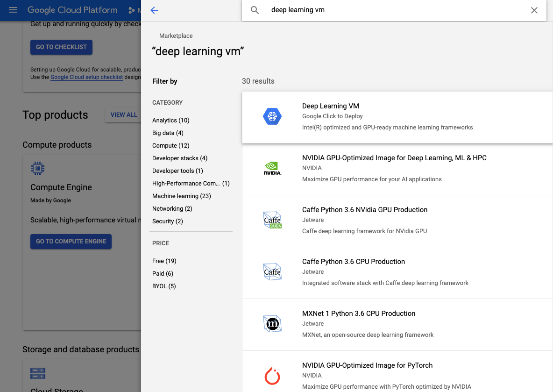Viewport: 553px width, 392px height.
Task: Click 'Maximize GPU performance for your AI applications'
Action: pyautogui.click(x=372, y=179)
